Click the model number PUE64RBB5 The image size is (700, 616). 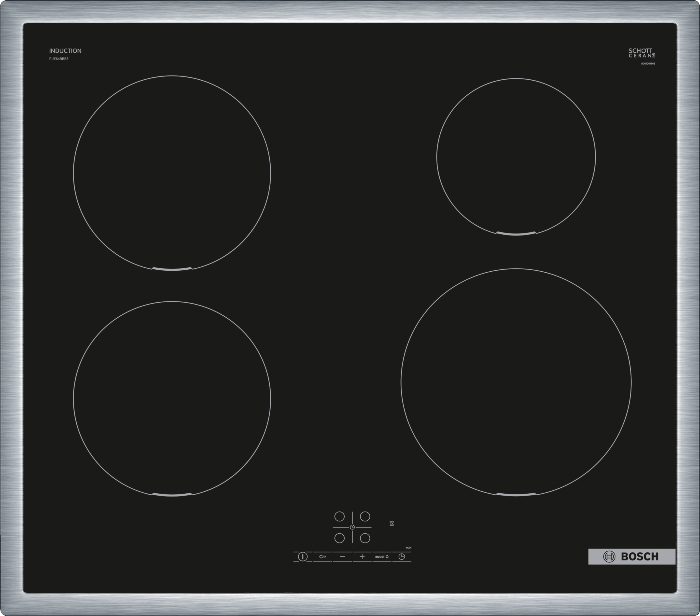point(59,59)
